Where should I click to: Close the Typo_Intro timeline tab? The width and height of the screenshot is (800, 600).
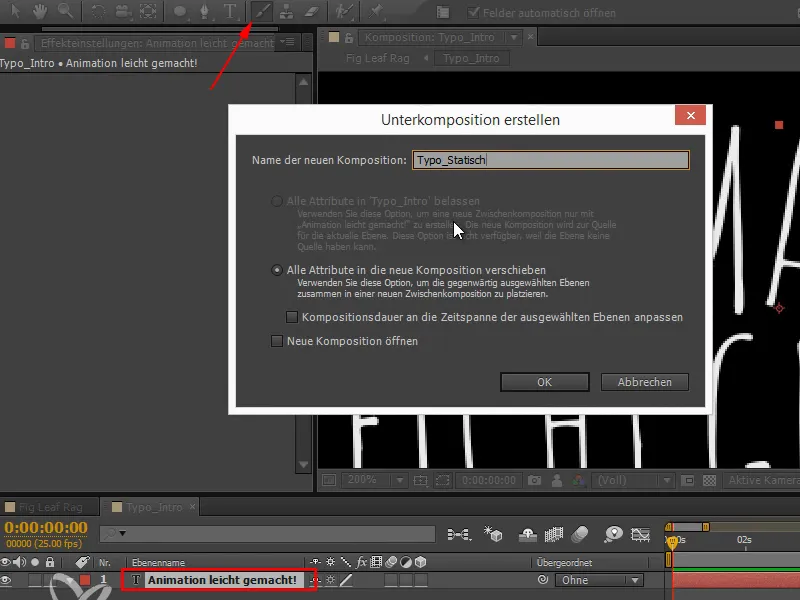tap(192, 507)
